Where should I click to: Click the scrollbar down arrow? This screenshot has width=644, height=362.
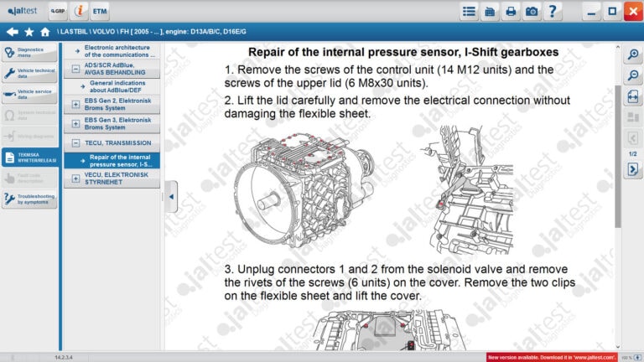618,347
